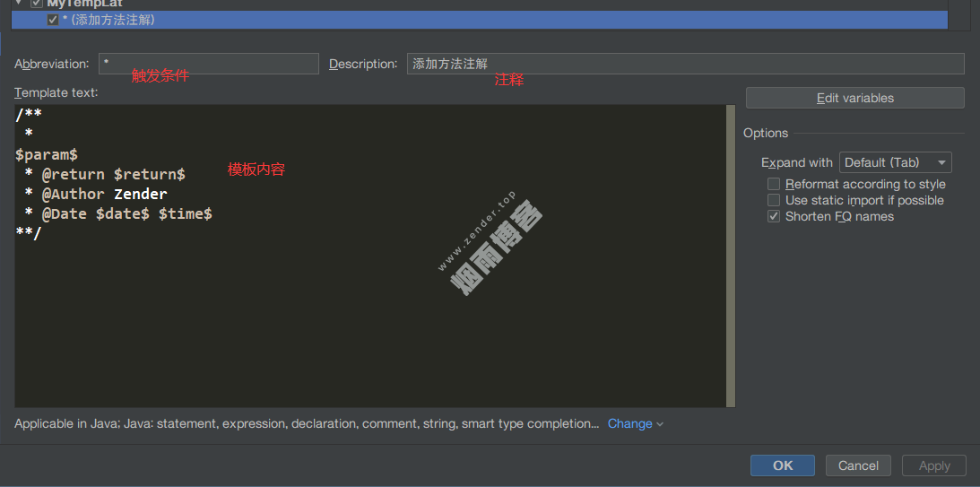Click the small arrow beside Change
The image size is (980, 487).
(660, 424)
